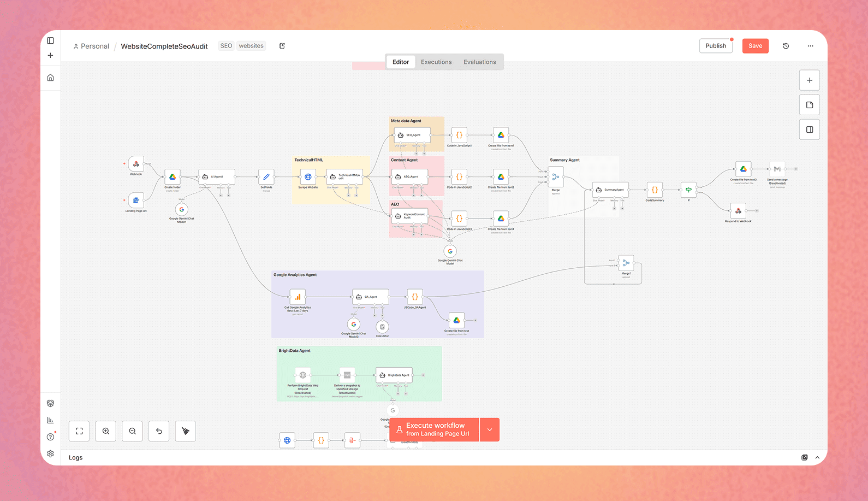This screenshot has height=501, width=868.
Task: Expand the Logs panel chevron
Action: 817,457
